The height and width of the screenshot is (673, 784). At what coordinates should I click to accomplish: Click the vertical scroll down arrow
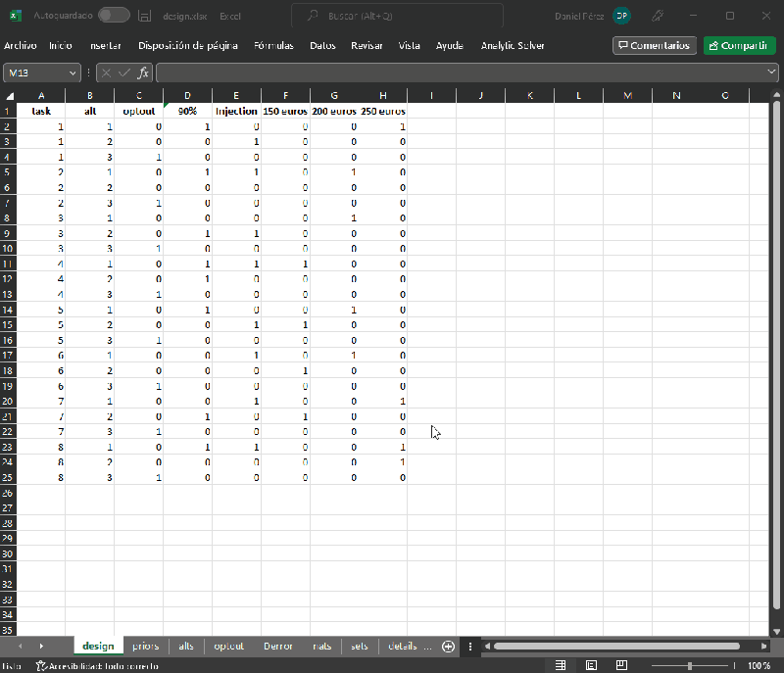click(776, 632)
